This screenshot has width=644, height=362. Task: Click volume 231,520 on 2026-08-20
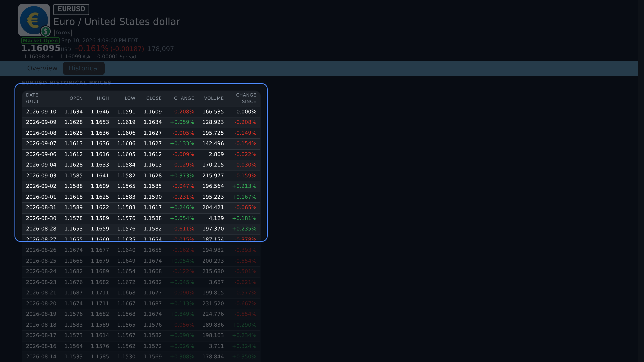(x=213, y=303)
